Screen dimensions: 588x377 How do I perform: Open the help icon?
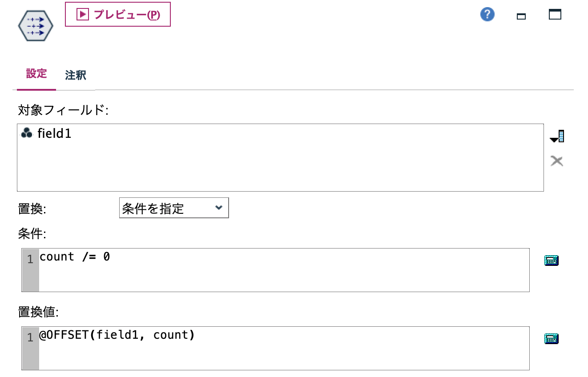pyautogui.click(x=487, y=14)
